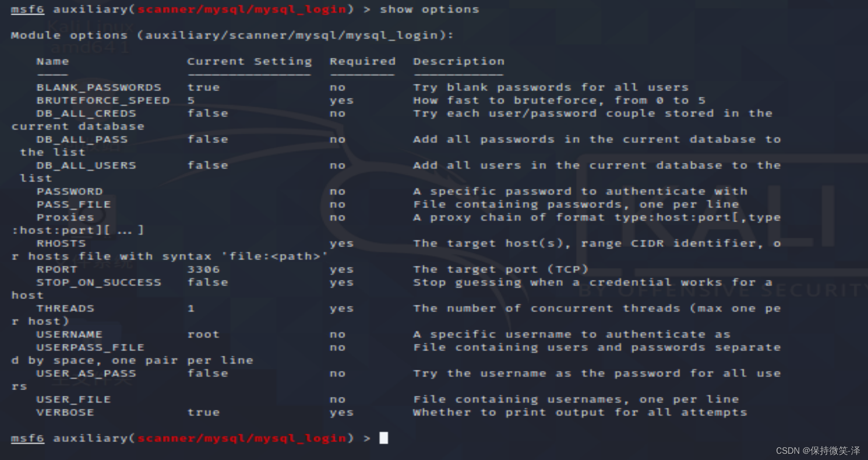Click the PASS_FILE option name
Screen dimensions: 868x460
tap(73, 205)
